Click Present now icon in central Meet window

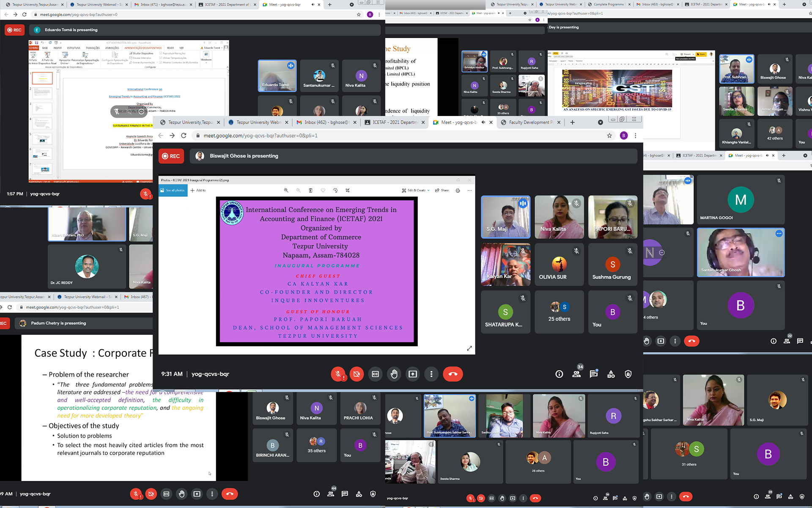413,374
